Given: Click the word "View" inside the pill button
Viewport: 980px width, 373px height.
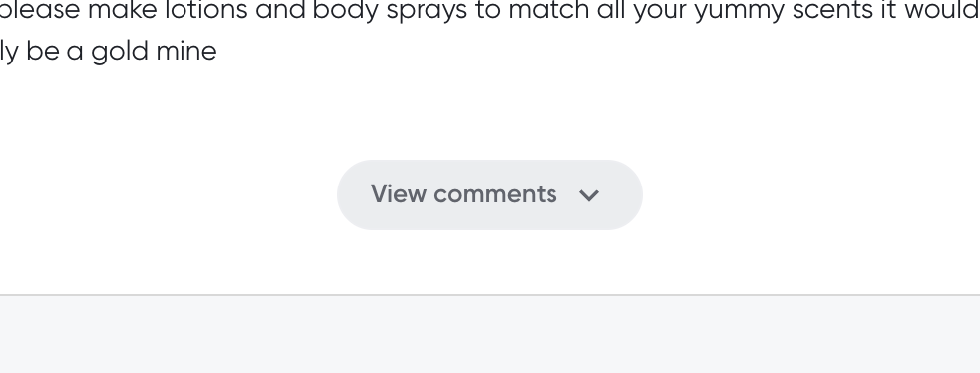Looking at the screenshot, I should click(x=398, y=194).
